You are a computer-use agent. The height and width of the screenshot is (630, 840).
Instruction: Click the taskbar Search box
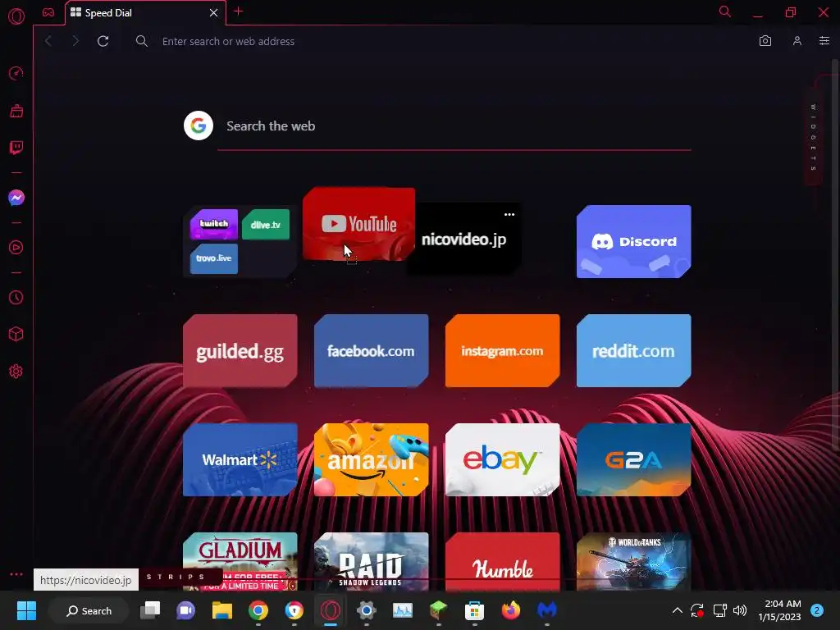click(x=89, y=610)
